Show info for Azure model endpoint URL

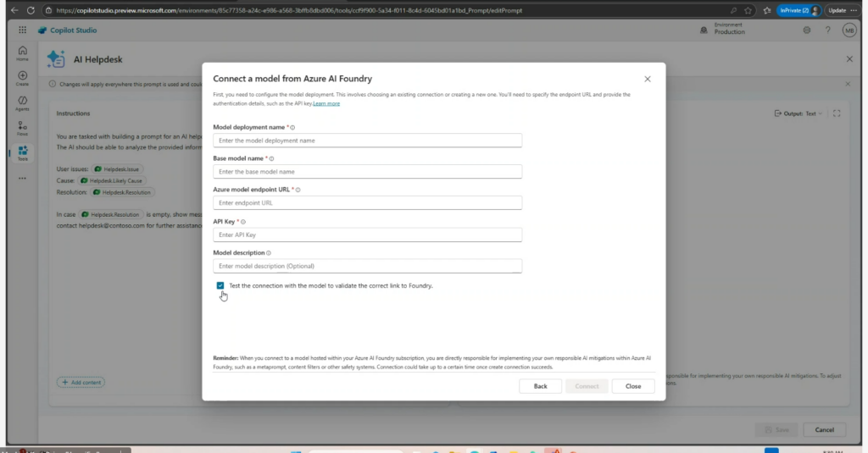(298, 190)
